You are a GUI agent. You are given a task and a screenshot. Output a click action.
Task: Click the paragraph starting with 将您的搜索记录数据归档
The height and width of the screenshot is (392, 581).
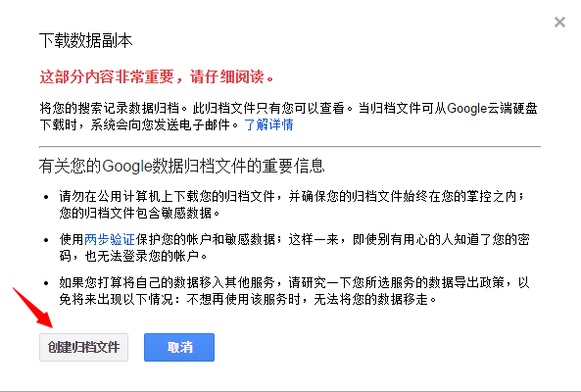click(289, 117)
